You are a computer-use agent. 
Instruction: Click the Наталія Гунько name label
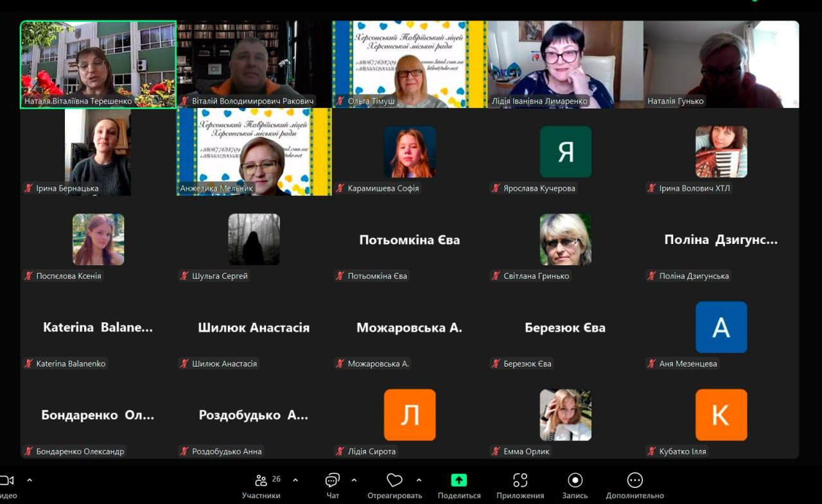coord(676,101)
